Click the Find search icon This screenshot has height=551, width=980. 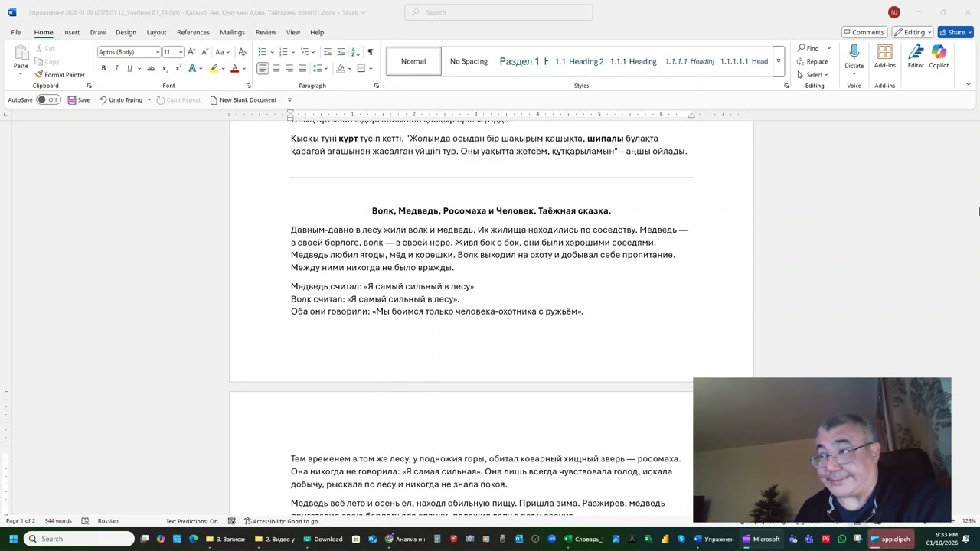click(802, 48)
